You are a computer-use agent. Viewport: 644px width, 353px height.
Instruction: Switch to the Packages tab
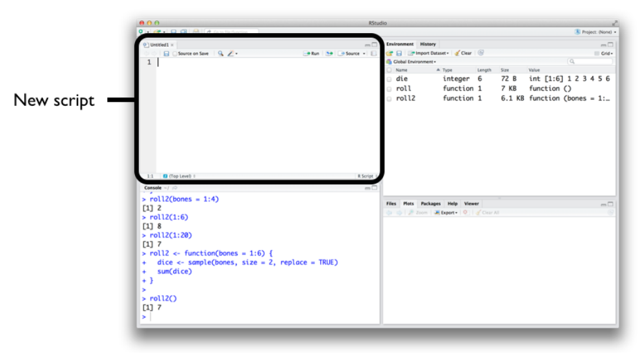(430, 204)
